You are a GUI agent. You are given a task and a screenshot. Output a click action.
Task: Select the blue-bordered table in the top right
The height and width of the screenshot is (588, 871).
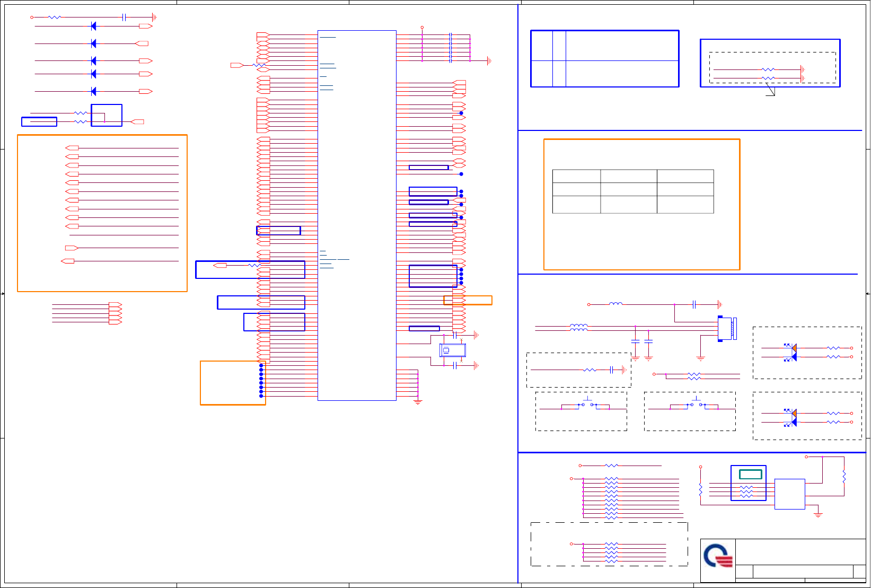(605, 58)
